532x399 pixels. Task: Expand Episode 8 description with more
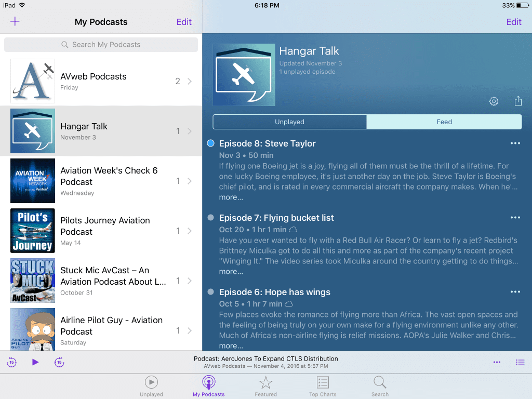click(231, 197)
